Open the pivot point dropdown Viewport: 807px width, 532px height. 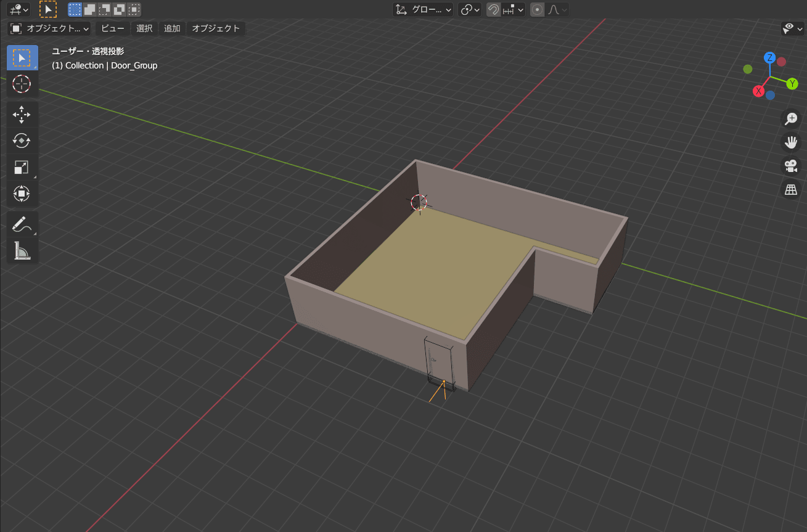[470, 9]
